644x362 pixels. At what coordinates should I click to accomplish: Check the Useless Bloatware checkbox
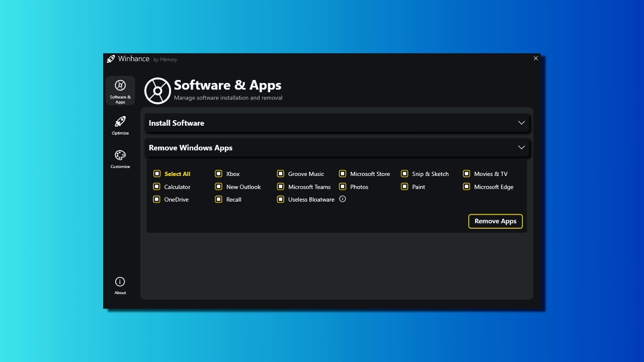click(x=281, y=199)
